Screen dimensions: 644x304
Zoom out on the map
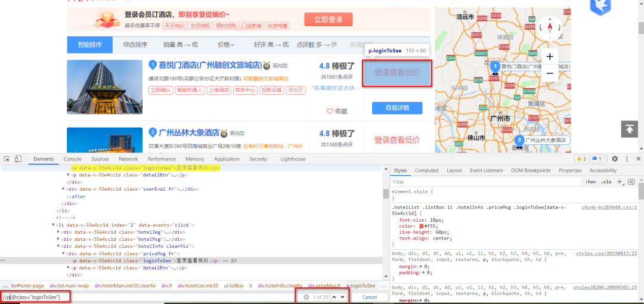(550, 73)
